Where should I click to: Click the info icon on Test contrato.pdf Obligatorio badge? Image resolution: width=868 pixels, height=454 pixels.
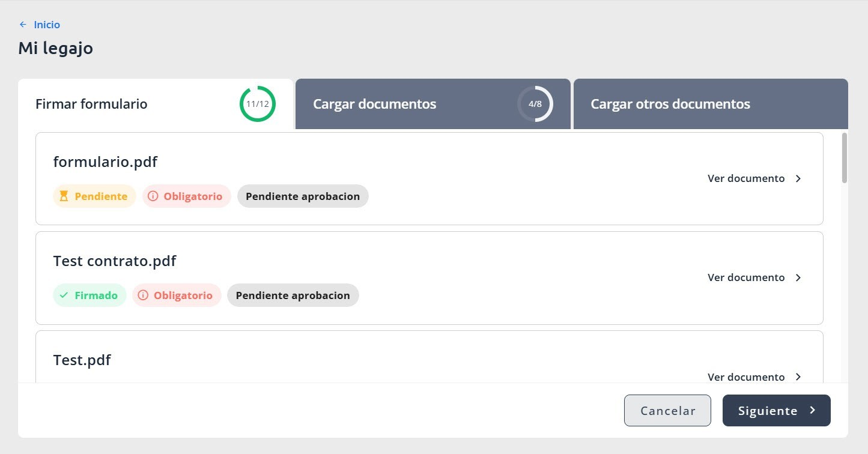pyautogui.click(x=143, y=295)
